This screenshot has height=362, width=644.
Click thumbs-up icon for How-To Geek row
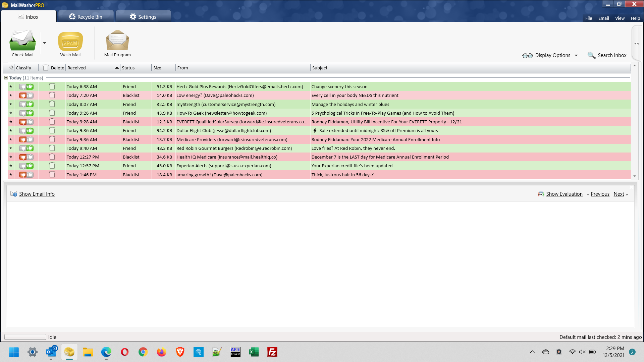[x=30, y=113]
